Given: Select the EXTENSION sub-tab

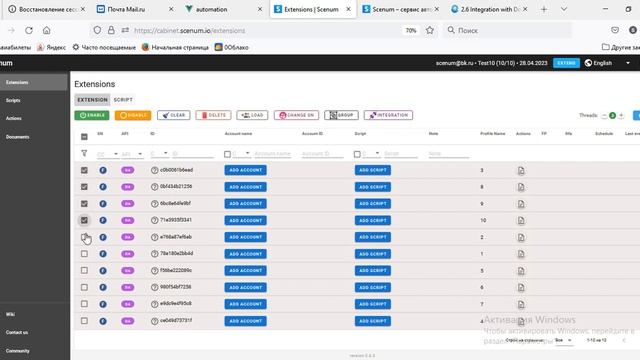Looking at the screenshot, I should (x=92, y=100).
